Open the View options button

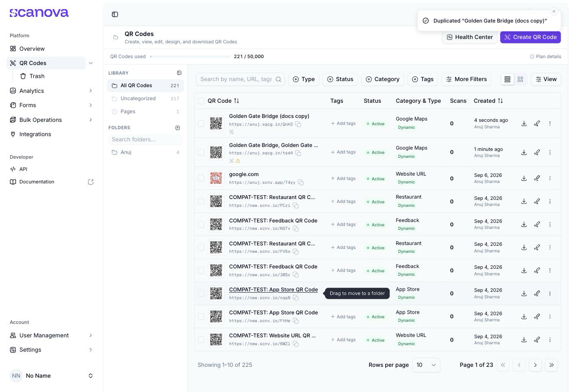point(546,79)
